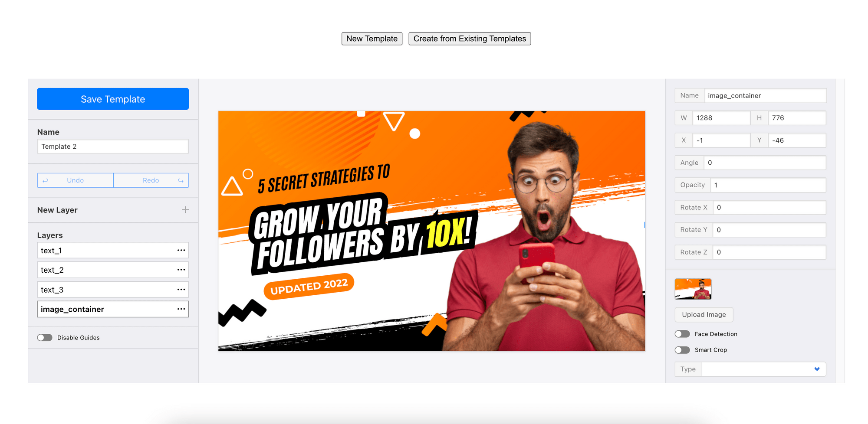Click the plus icon beside New Layer
This screenshot has width=868, height=424.
[185, 210]
